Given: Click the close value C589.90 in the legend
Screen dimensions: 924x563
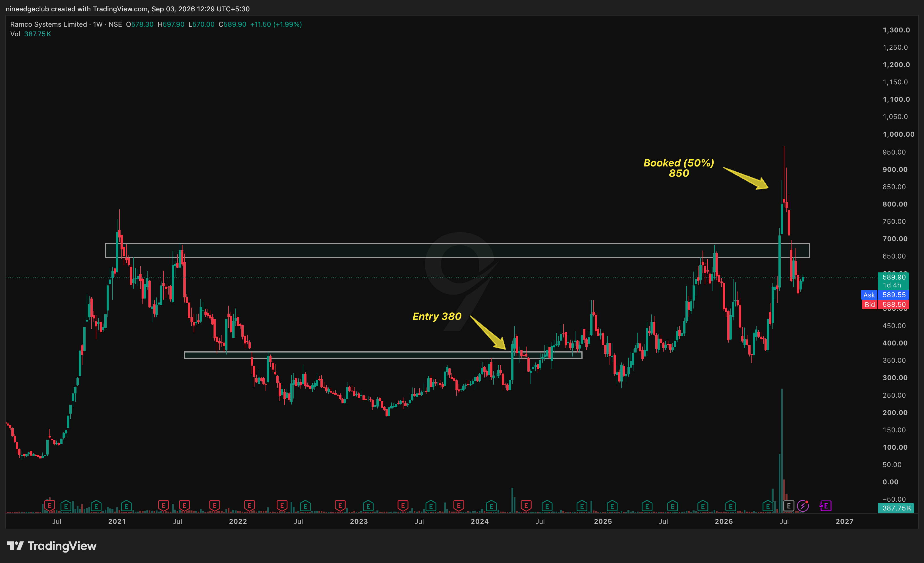Looking at the screenshot, I should pyautogui.click(x=233, y=24).
